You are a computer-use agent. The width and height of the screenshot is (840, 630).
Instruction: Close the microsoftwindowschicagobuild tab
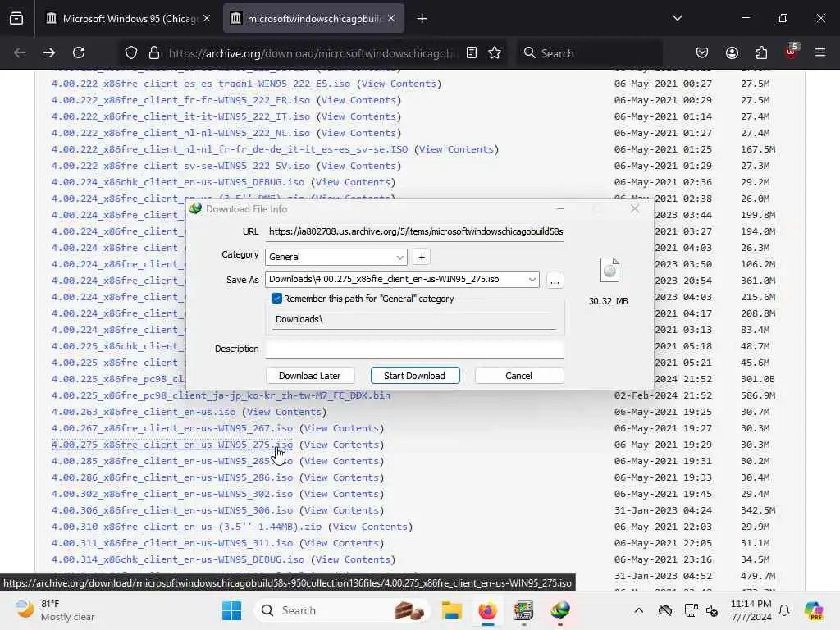click(391, 18)
